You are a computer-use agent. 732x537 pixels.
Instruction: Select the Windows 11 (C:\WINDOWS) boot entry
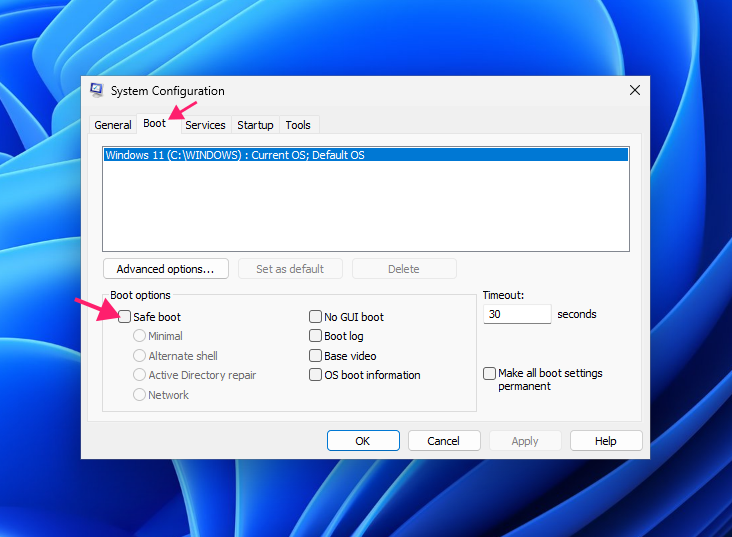[x=366, y=155]
